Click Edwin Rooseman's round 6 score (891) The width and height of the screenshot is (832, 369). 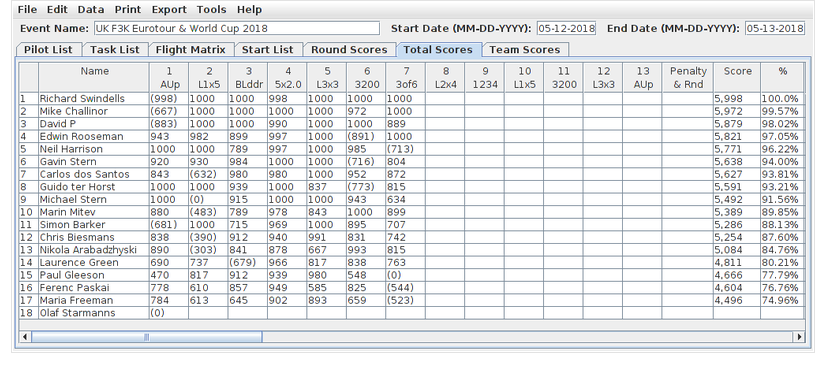[366, 136]
